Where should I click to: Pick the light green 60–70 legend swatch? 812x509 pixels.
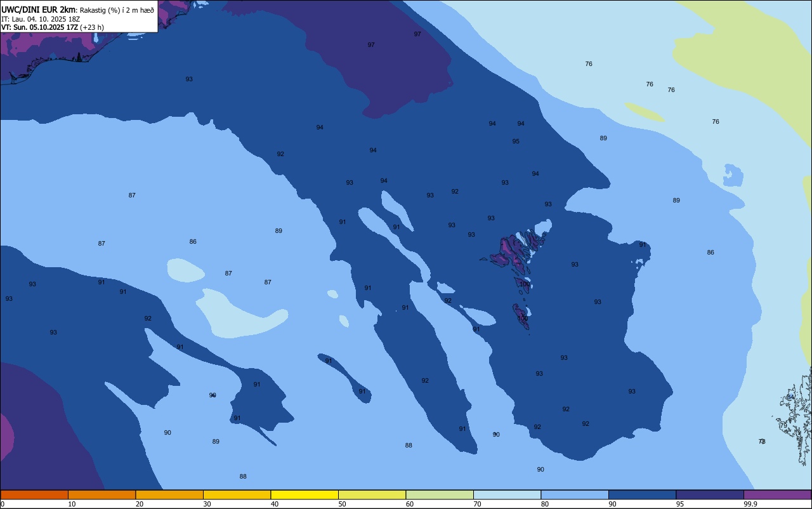(440, 494)
